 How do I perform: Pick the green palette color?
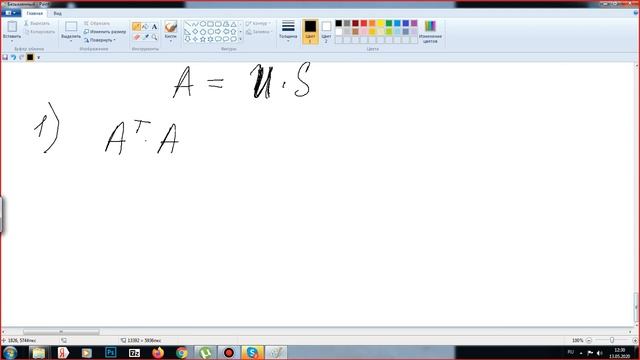point(389,23)
